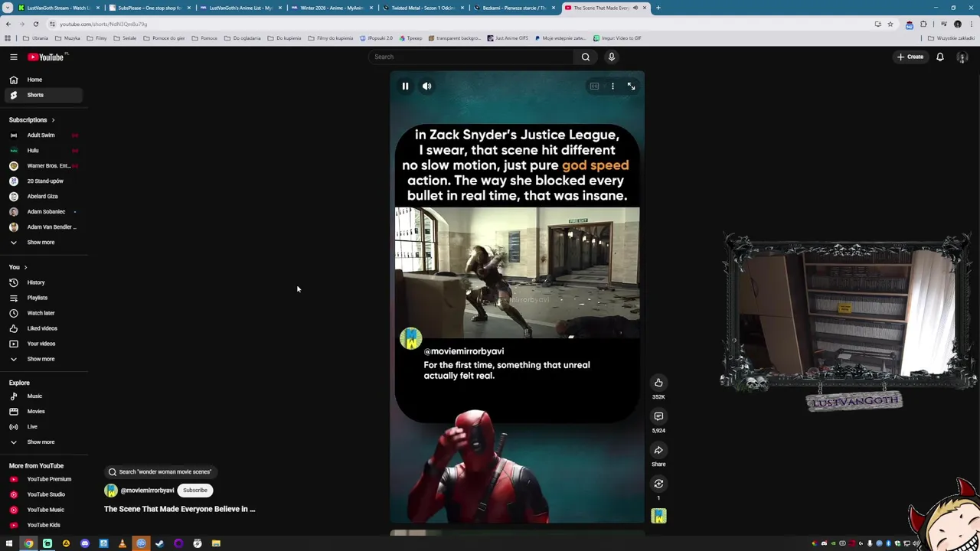
Task: Go back in browser history
Action: pos(8,24)
